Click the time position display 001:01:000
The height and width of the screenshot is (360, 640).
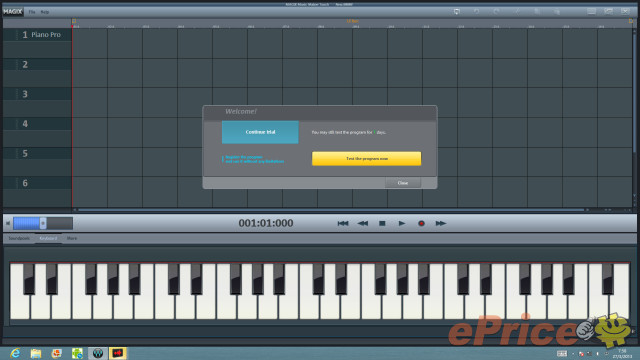pyautogui.click(x=266, y=223)
